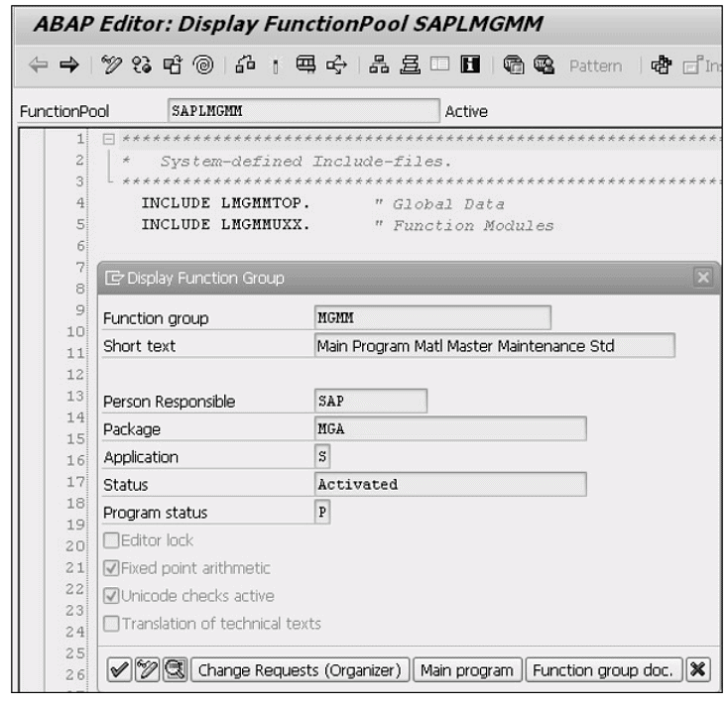The width and height of the screenshot is (728, 708).
Task: Click the Set Breakpoint icon
Action: coord(514,65)
